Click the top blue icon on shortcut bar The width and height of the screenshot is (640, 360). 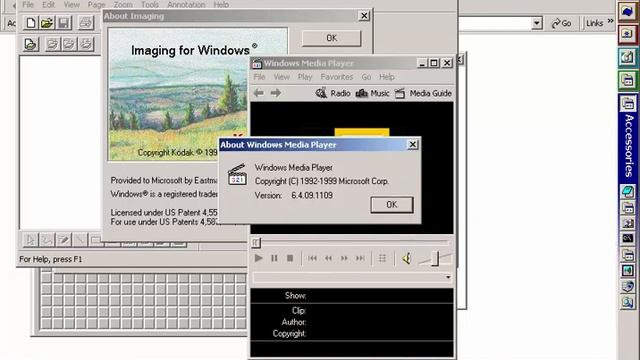click(628, 11)
